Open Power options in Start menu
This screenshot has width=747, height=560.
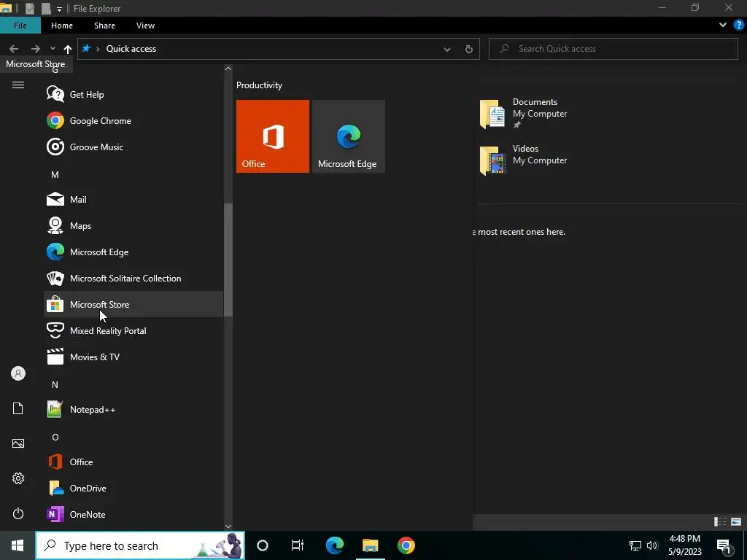pos(18,513)
